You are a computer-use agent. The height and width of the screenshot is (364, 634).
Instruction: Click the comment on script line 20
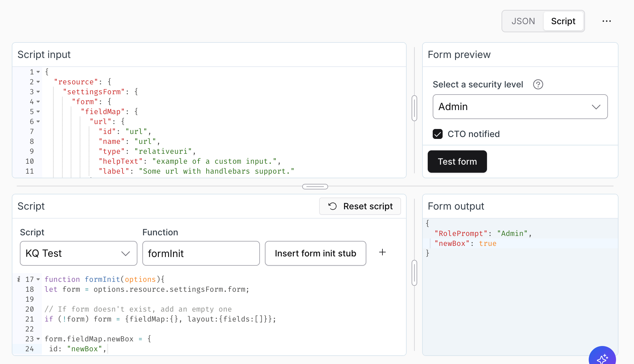click(138, 309)
